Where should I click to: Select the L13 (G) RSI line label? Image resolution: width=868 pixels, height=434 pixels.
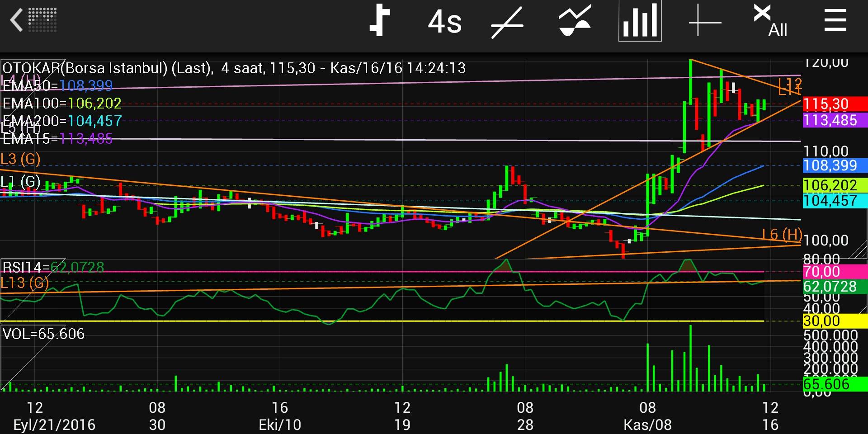pos(24,283)
